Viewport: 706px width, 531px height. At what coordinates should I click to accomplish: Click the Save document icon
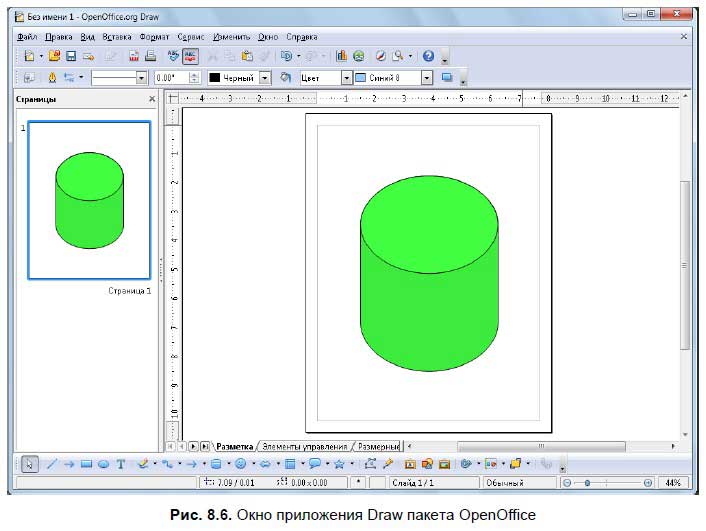coord(71,57)
